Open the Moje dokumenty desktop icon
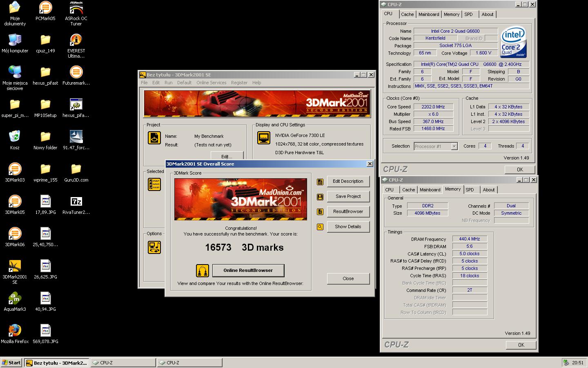Image resolution: width=588 pixels, height=368 pixels. 15,13
